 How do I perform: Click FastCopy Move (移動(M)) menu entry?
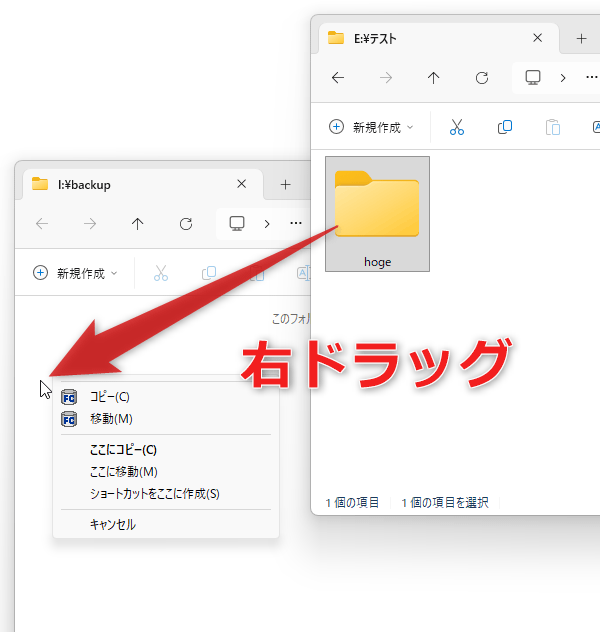(166, 419)
